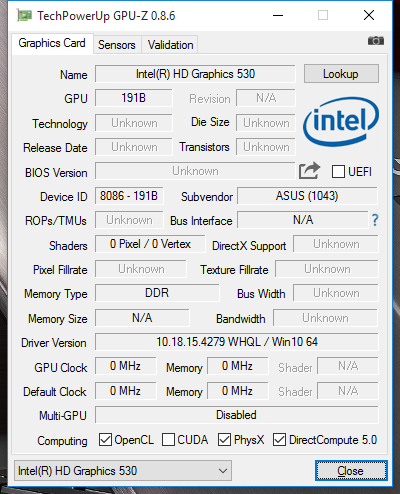Viewport: 400px width, 494px height.
Task: Click the Bus Interface question mark
Action: coord(375,220)
